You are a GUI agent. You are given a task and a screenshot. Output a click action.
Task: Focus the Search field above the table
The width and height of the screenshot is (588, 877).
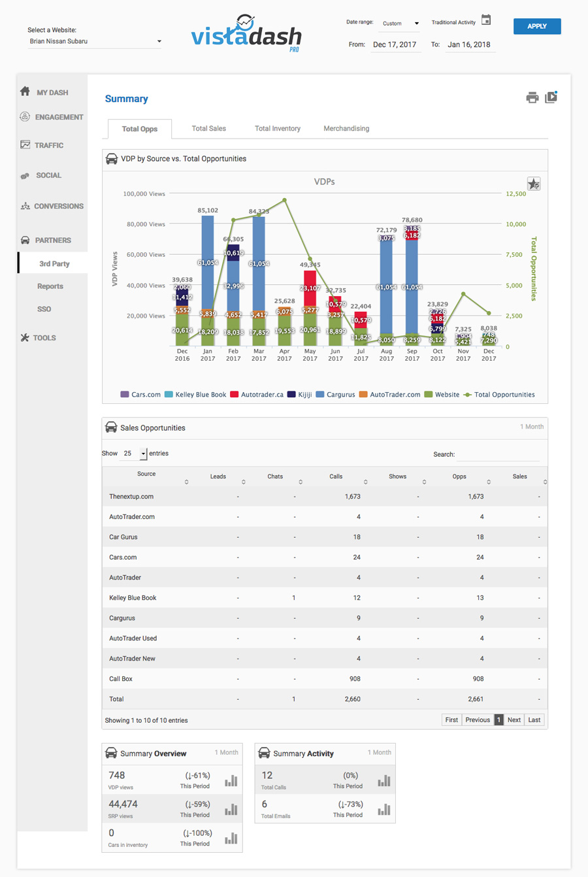[498, 454]
